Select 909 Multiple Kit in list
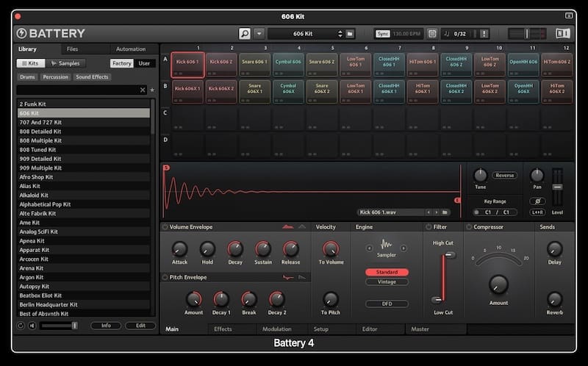This screenshot has width=588, height=366. coord(83,168)
